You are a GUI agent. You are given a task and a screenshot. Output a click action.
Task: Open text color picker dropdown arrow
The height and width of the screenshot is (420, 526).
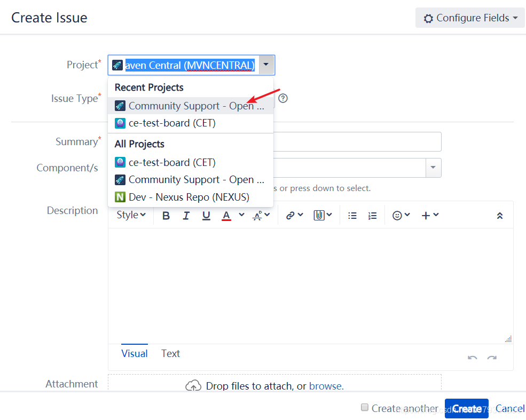tap(241, 215)
